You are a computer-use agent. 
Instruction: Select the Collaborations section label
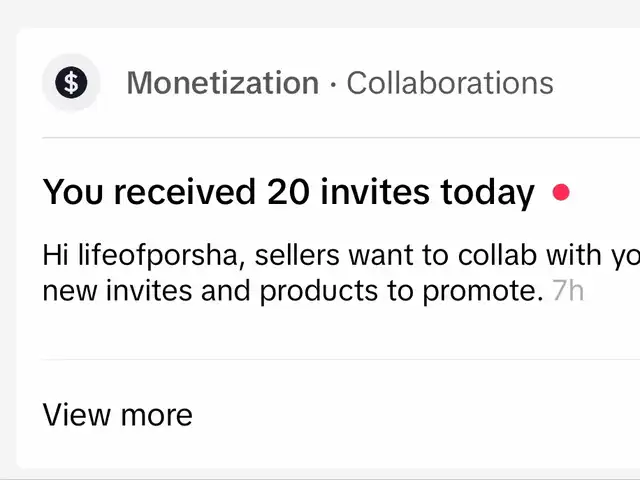[450, 83]
